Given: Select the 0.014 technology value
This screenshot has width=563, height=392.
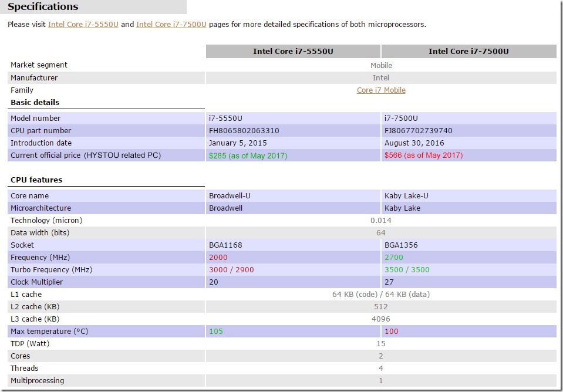Looking at the screenshot, I should pos(381,221).
